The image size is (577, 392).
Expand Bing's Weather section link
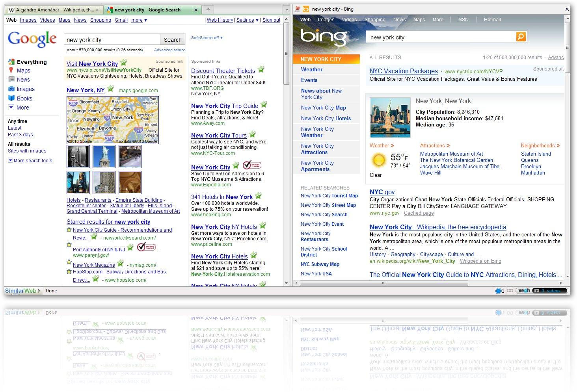382,146
